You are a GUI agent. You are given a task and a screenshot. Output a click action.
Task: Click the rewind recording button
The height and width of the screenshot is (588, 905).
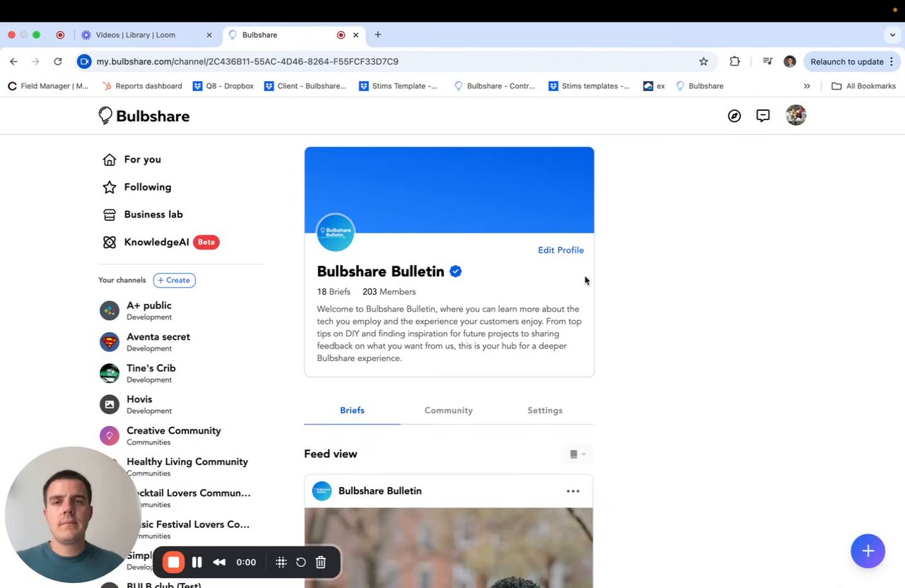point(219,563)
